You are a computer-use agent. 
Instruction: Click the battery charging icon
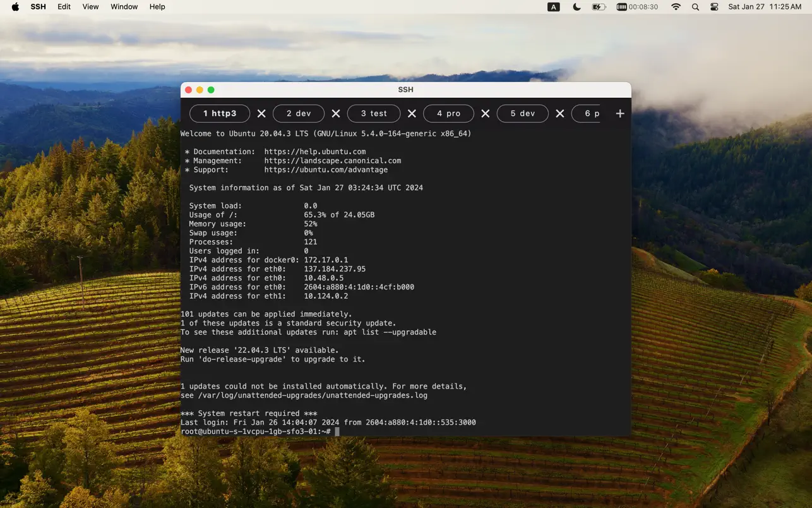pos(598,7)
